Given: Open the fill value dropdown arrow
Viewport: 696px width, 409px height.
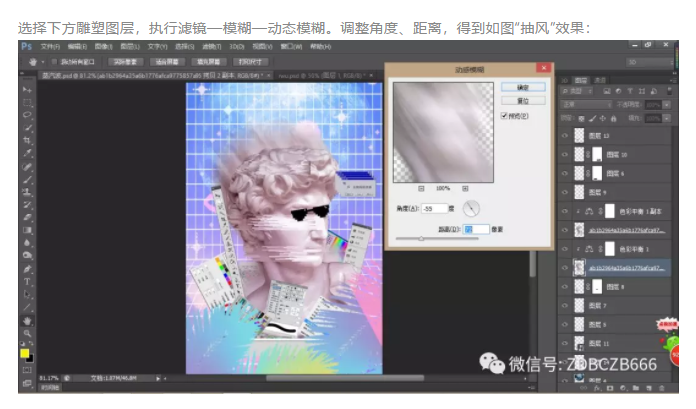Looking at the screenshot, I should coord(666,119).
